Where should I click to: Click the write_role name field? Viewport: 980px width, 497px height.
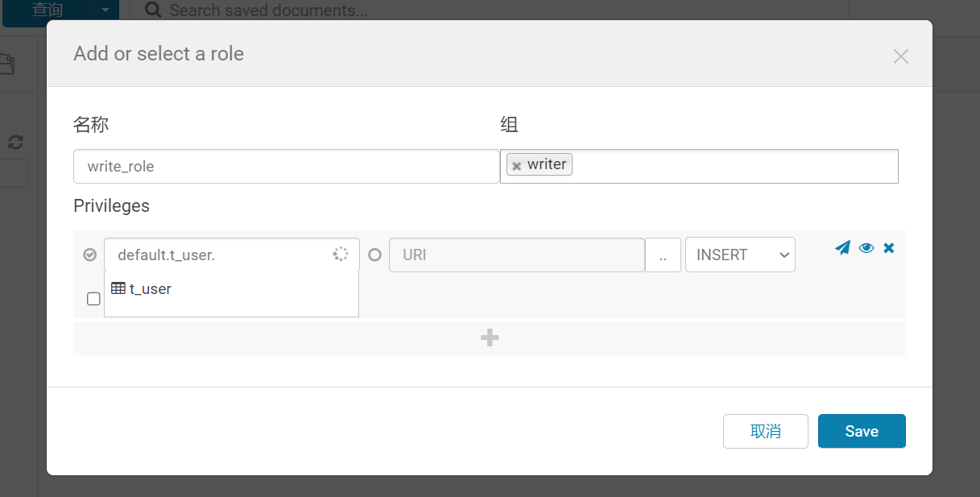point(286,166)
